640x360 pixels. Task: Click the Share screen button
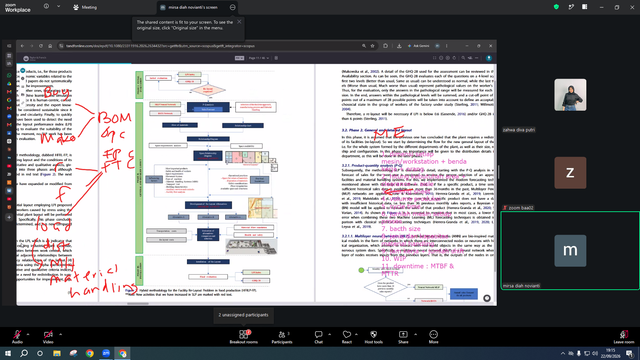pyautogui.click(x=403, y=337)
